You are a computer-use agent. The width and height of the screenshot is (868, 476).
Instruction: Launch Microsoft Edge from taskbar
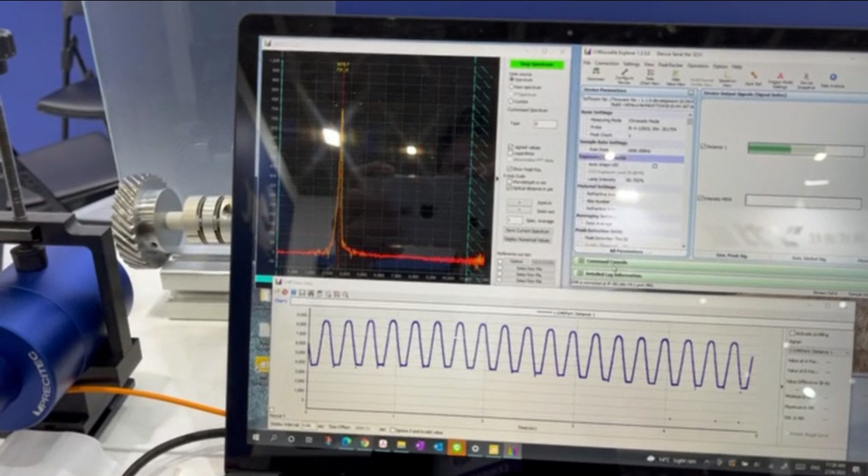click(x=346, y=441)
